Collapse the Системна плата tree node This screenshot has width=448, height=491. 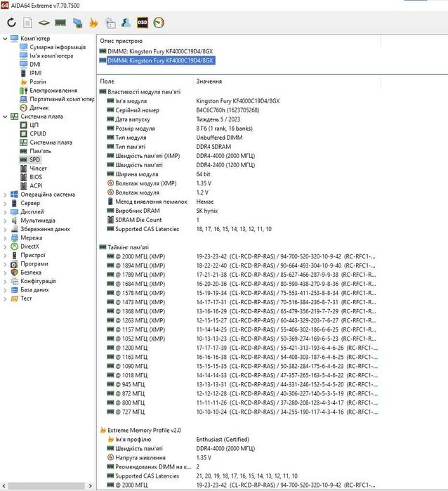click(x=5, y=117)
